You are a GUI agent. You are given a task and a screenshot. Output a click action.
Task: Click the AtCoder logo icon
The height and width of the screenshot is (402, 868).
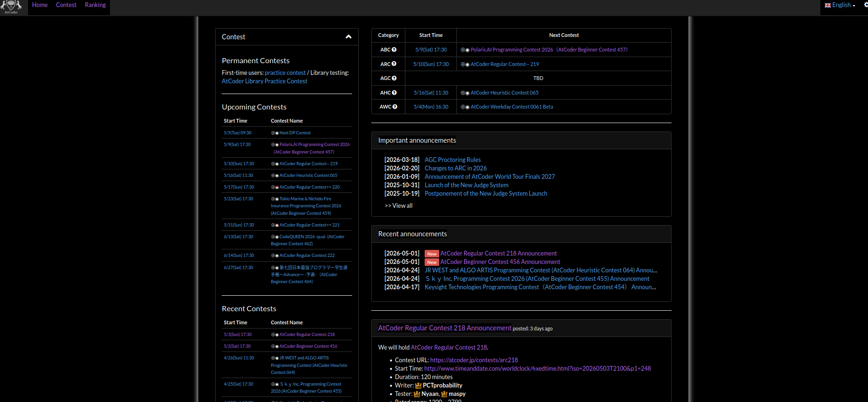[11, 7]
